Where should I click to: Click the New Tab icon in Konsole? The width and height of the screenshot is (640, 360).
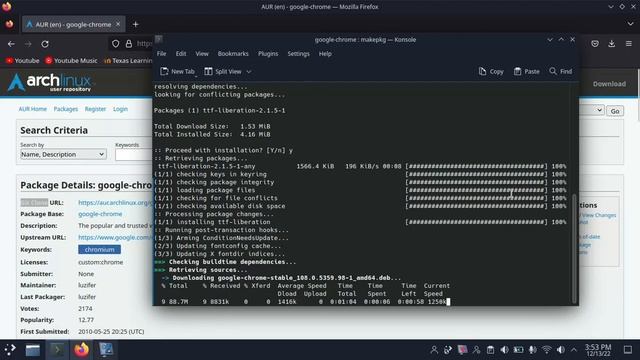pos(164,71)
